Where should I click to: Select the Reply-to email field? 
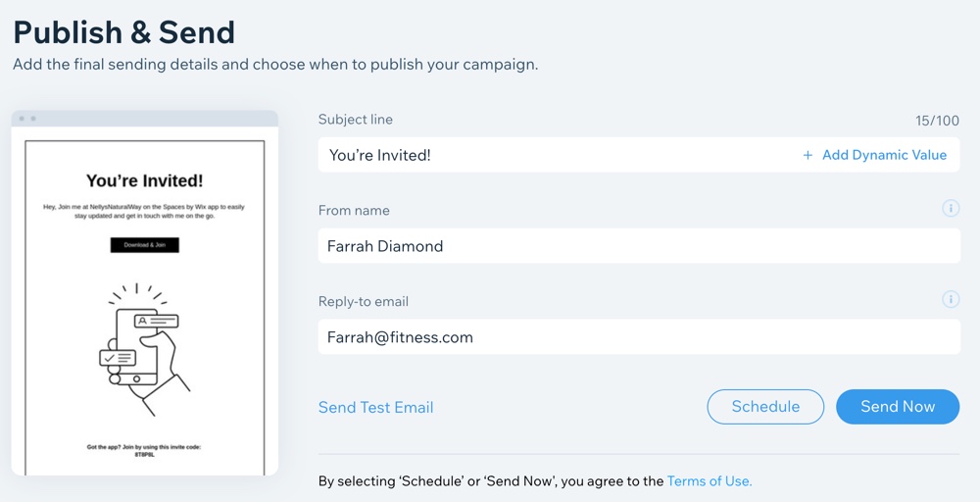639,337
